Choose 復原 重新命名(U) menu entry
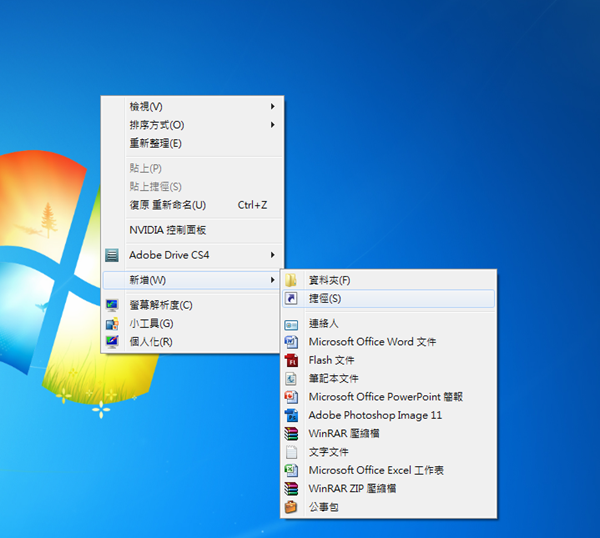The height and width of the screenshot is (538, 600). [167, 205]
